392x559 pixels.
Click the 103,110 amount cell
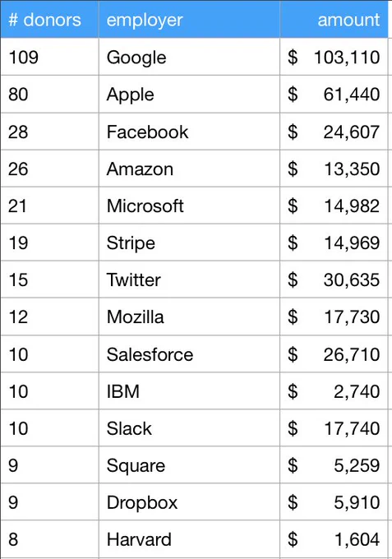[x=334, y=57]
